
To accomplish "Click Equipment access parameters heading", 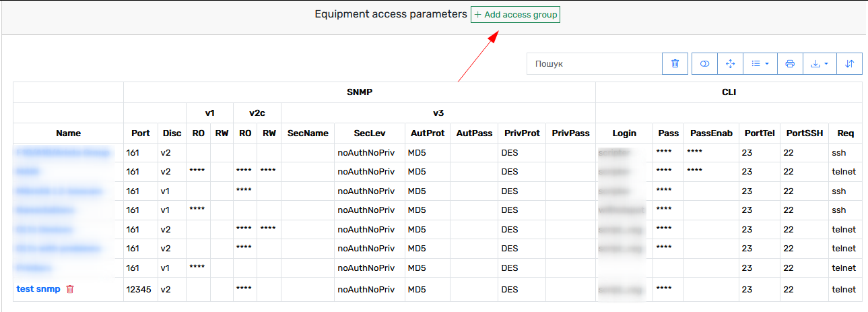I will 391,14.
